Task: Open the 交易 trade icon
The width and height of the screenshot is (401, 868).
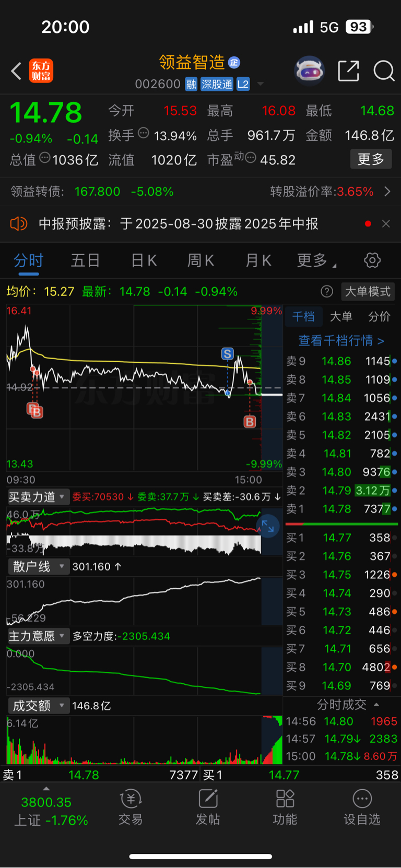Action: [131, 807]
